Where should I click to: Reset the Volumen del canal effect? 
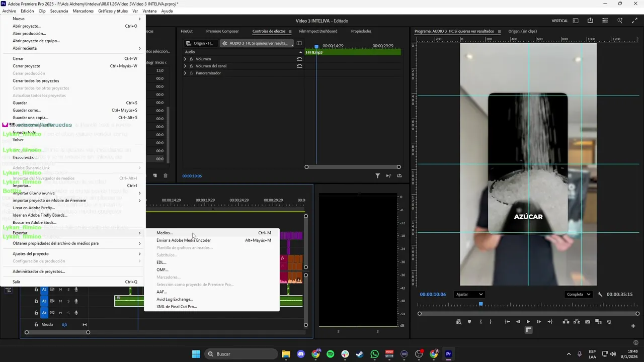tap(299, 66)
